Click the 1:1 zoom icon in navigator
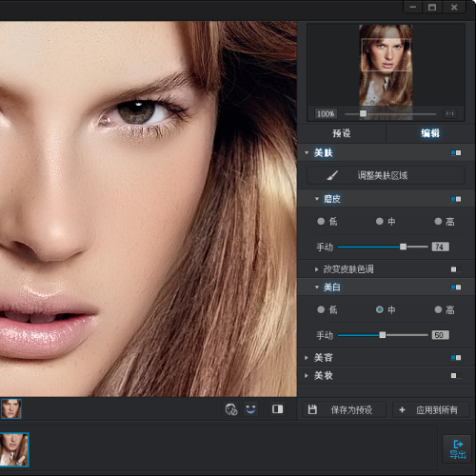The image size is (476, 476). tap(450, 113)
